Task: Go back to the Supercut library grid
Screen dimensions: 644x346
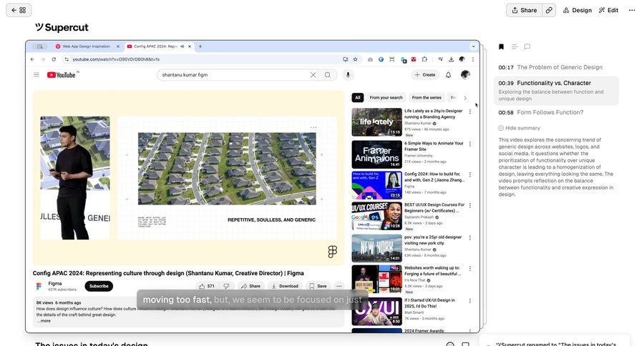Action: click(x=19, y=10)
